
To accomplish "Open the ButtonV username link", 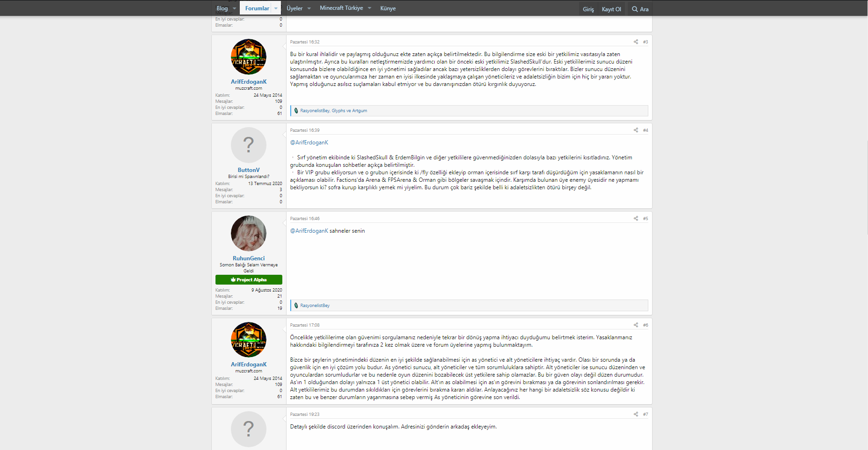I will pyautogui.click(x=249, y=170).
